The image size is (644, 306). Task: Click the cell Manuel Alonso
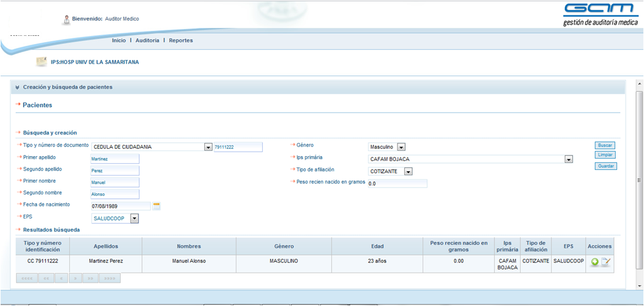tap(189, 264)
